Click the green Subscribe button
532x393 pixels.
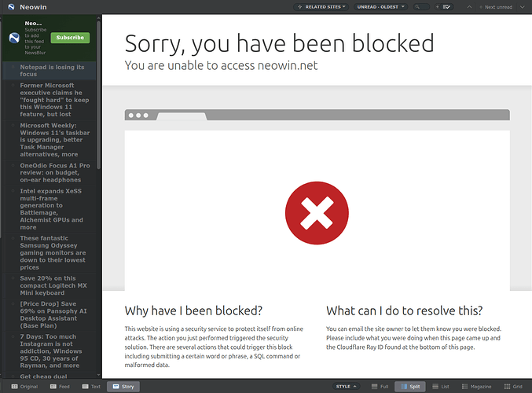click(x=70, y=38)
